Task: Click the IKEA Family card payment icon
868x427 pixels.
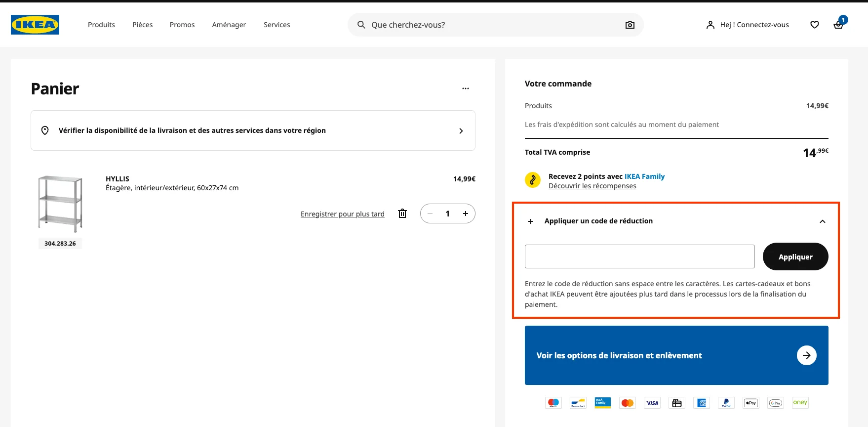Action: click(603, 403)
